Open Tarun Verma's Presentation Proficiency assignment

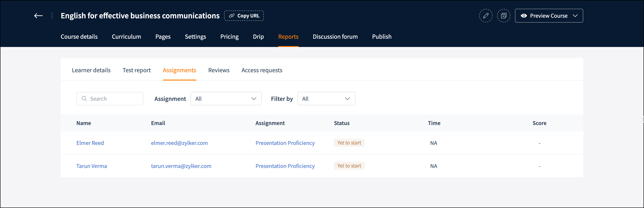point(285,166)
